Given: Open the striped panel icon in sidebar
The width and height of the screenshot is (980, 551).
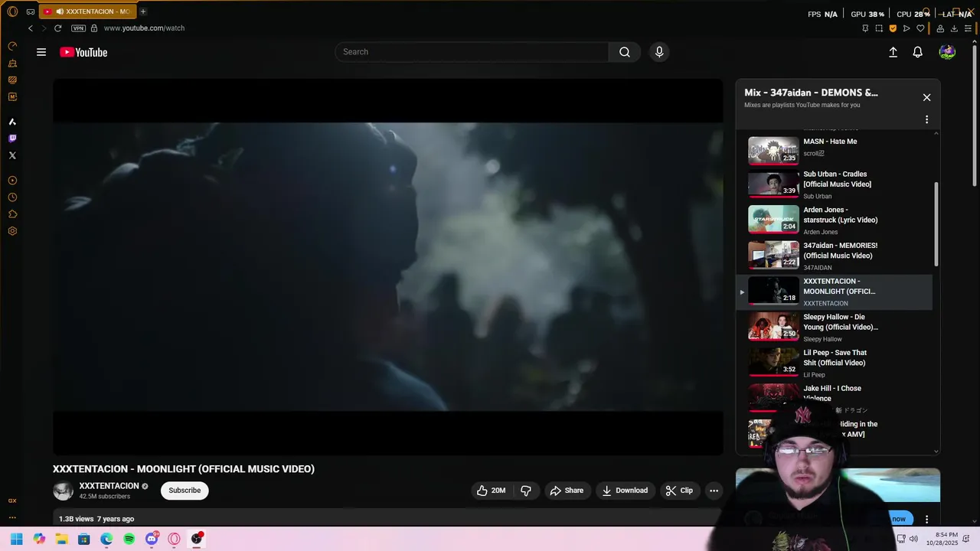Looking at the screenshot, I should click(x=12, y=80).
